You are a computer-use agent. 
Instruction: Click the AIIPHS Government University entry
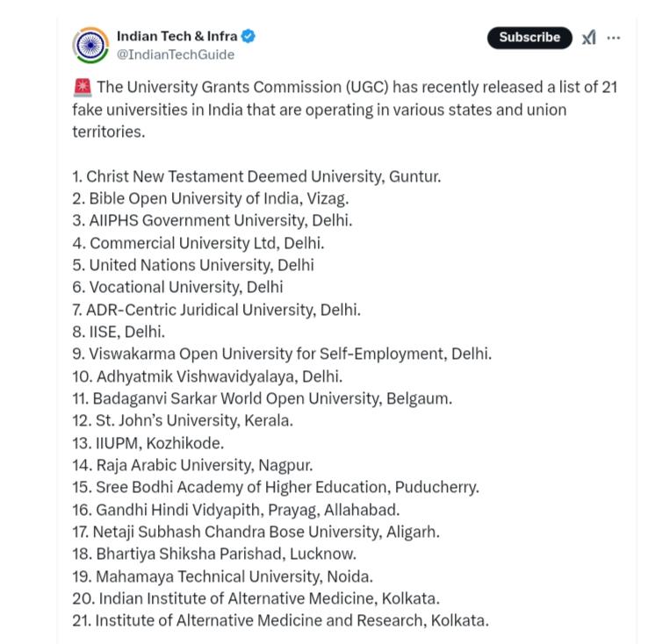212,220
